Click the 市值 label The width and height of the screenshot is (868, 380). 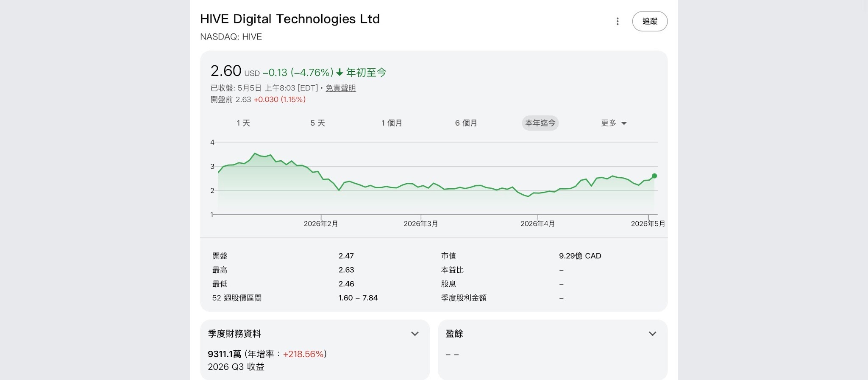click(448, 256)
